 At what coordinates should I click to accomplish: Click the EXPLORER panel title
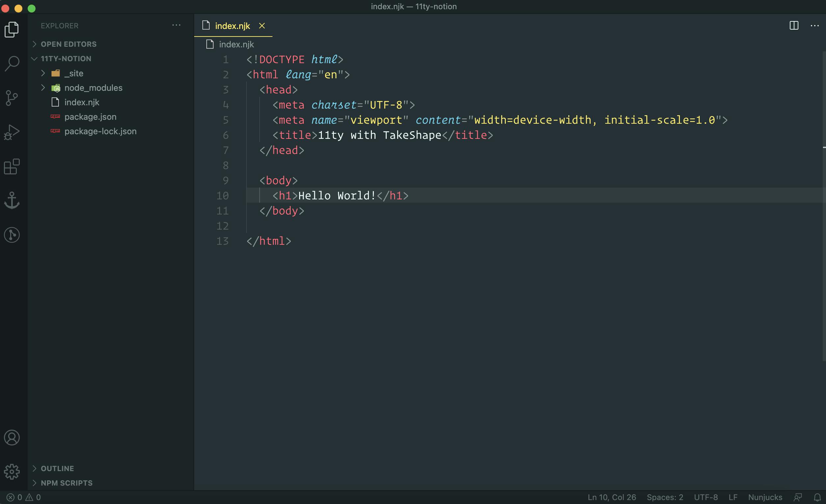(60, 26)
